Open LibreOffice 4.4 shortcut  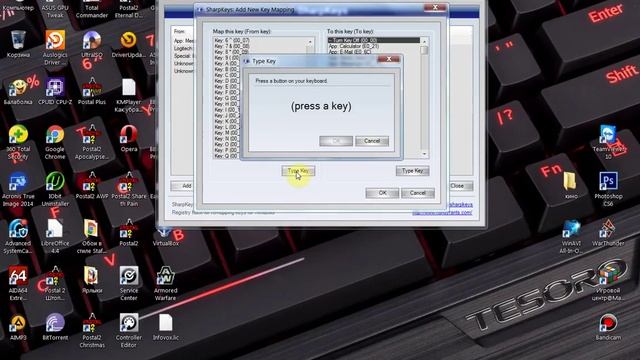coord(55,229)
